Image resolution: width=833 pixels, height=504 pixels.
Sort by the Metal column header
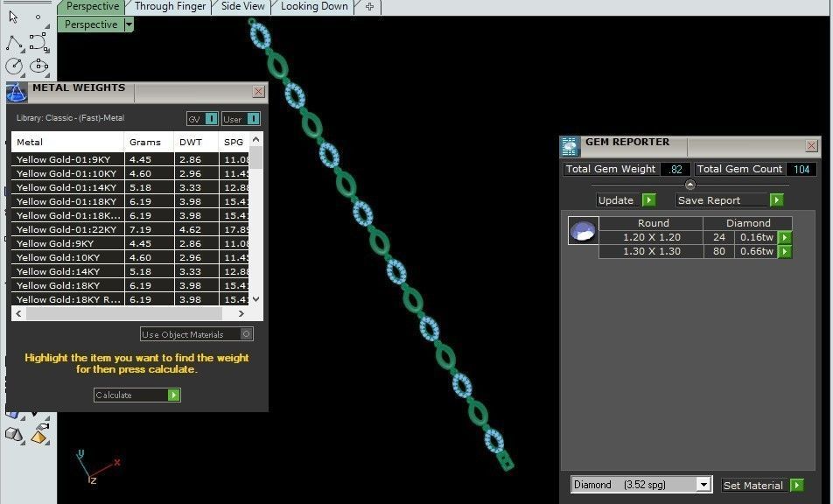pos(68,142)
